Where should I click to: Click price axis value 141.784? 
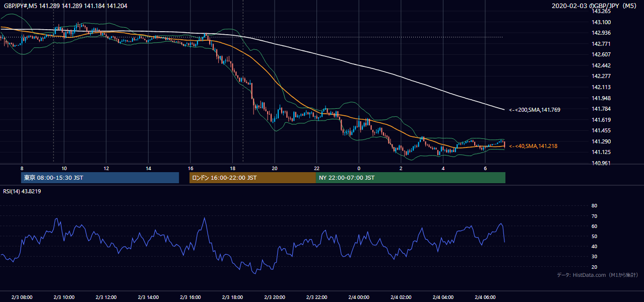point(601,109)
